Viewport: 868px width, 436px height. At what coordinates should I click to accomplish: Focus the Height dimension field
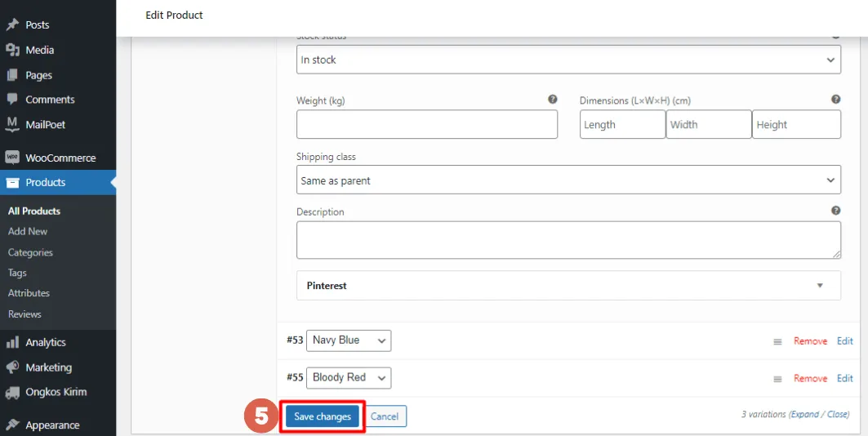click(x=797, y=124)
